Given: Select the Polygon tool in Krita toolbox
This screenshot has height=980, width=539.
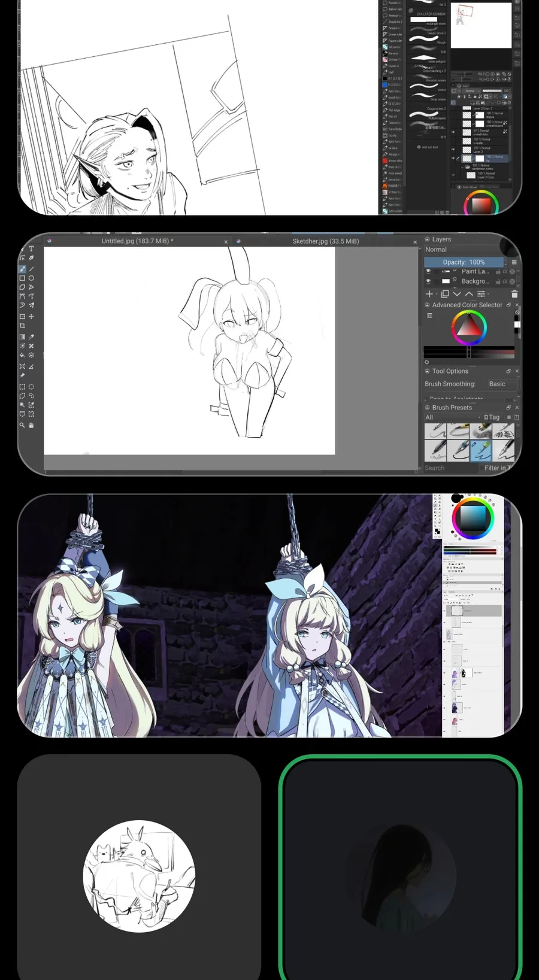Looking at the screenshot, I should point(22,287).
